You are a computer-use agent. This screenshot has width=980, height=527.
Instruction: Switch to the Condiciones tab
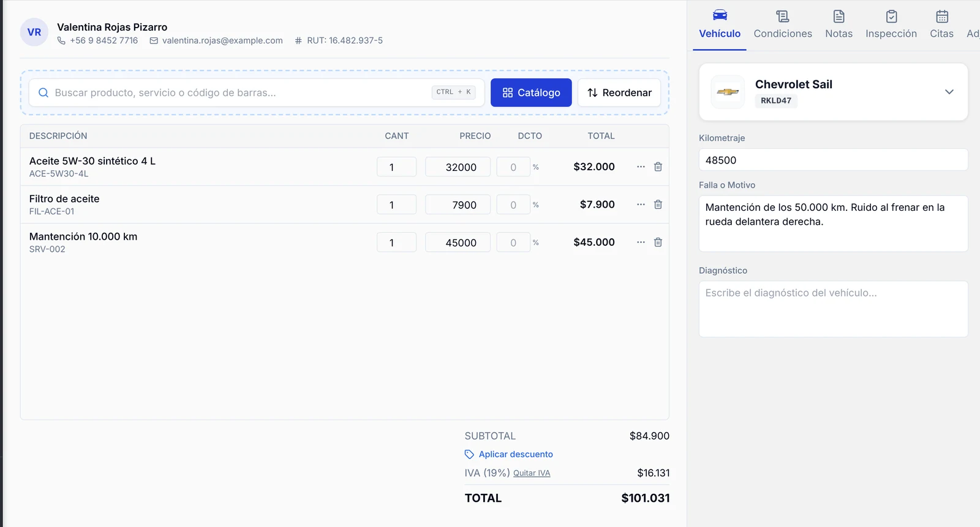[783, 25]
